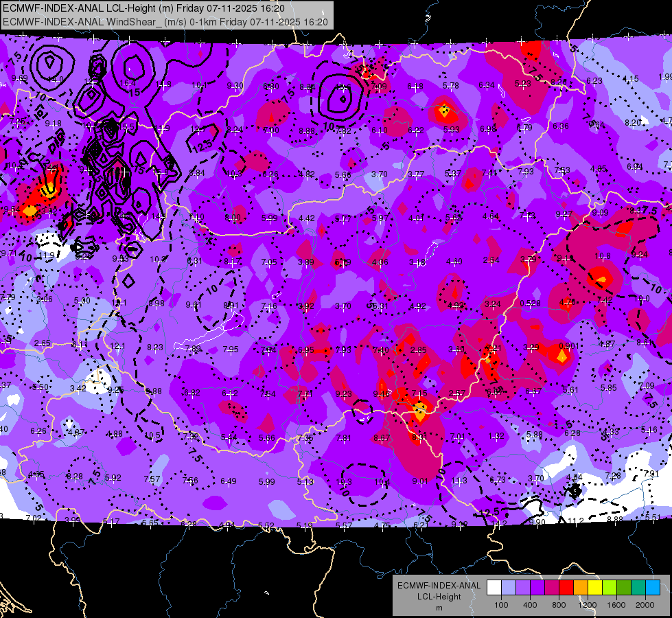Click the 0.528 wind shear value
Image resolution: width=672 pixels, height=618 pixels.
coord(530,304)
